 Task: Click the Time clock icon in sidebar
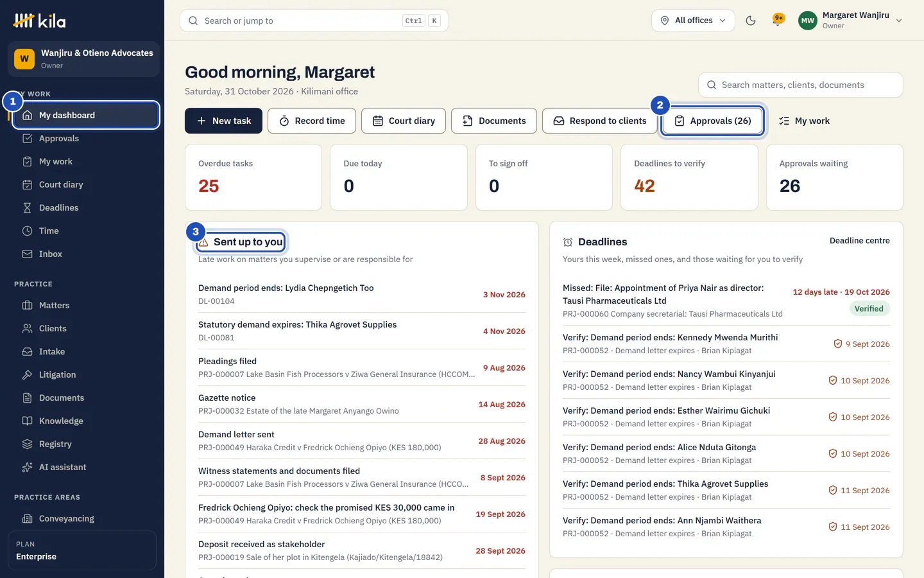[27, 231]
